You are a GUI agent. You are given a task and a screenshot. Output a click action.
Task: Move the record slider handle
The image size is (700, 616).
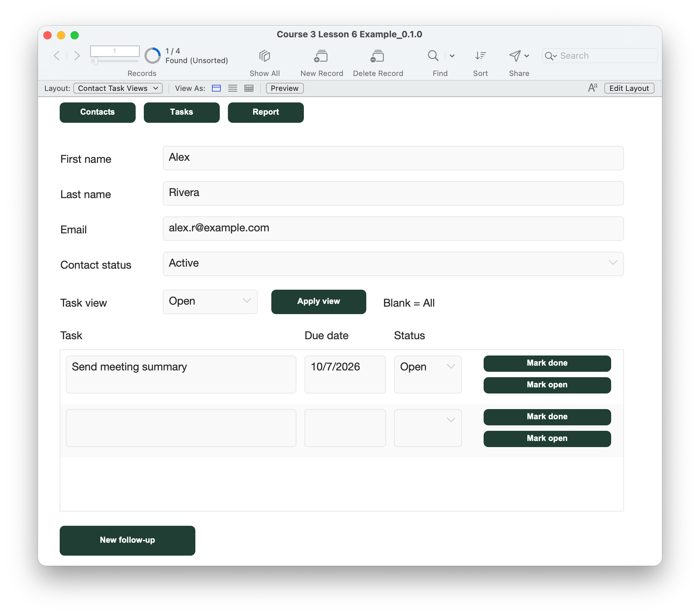point(96,61)
